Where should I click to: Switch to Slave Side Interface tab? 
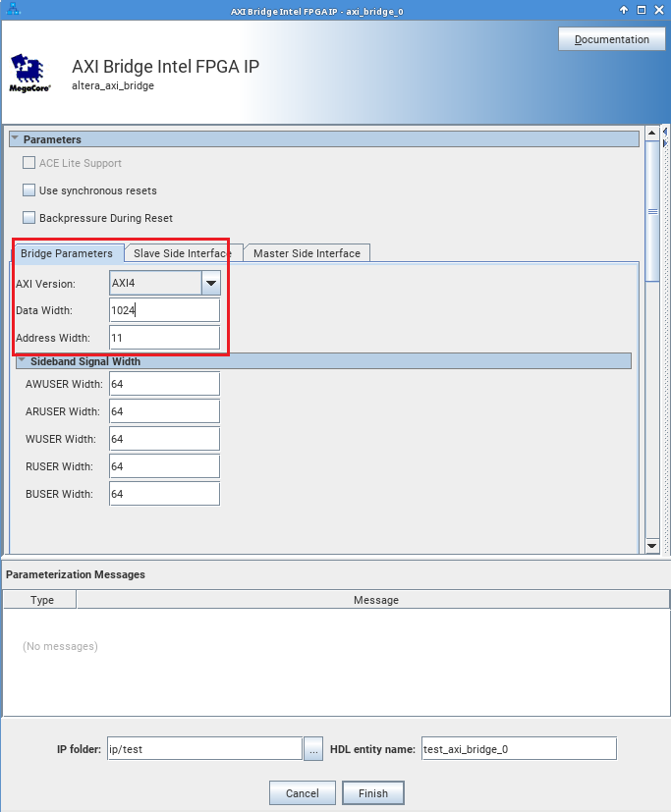[183, 253]
